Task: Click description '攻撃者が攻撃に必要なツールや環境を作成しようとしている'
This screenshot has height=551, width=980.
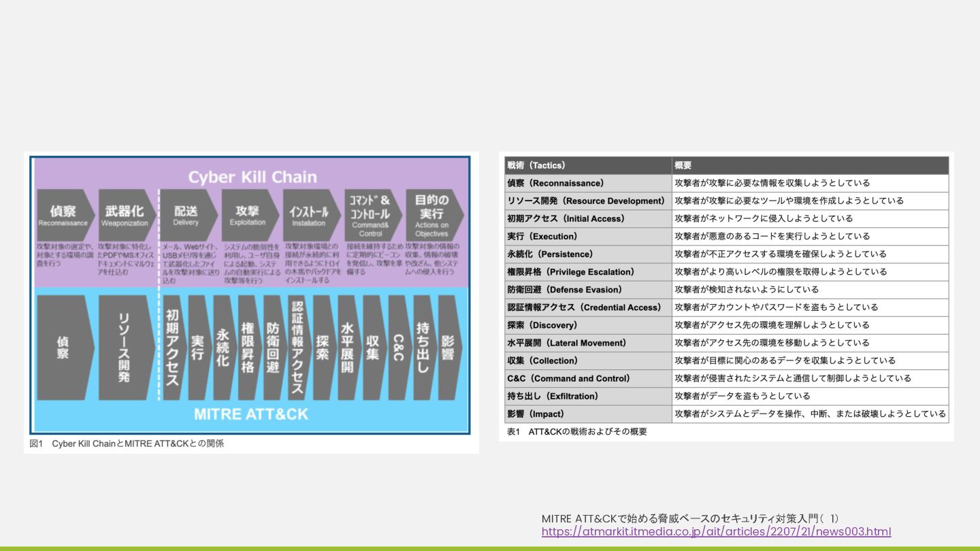Action: pyautogui.click(x=789, y=201)
